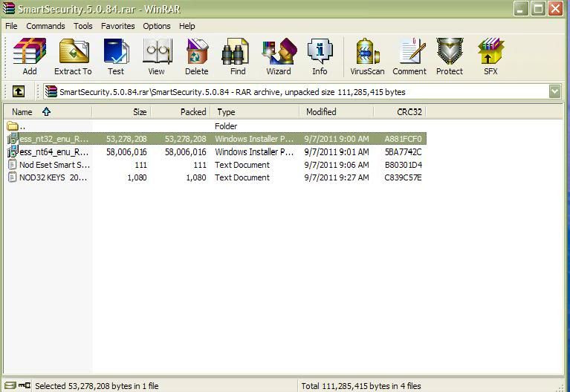
Task: Click the NOD32 KEYS text file icon
Action: click(13, 177)
